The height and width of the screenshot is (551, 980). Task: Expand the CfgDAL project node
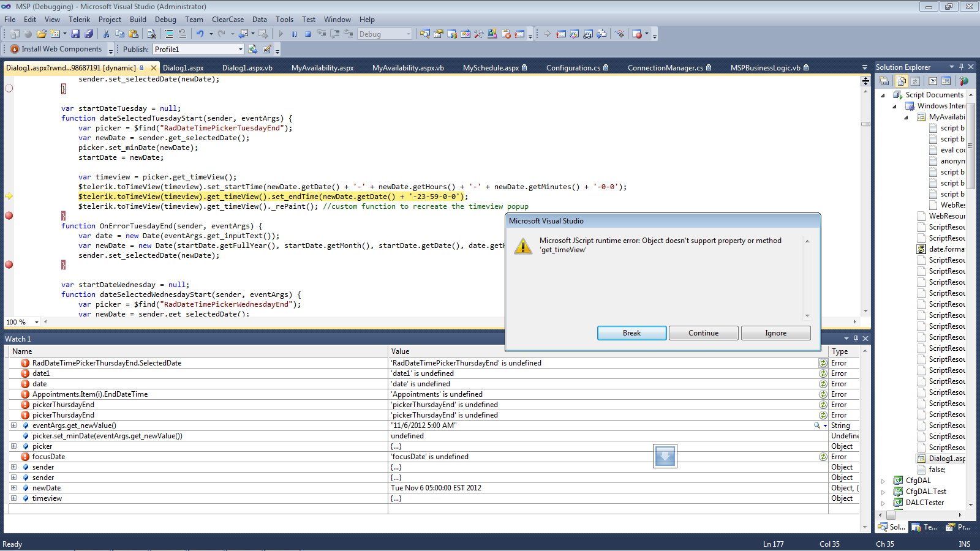coord(883,481)
